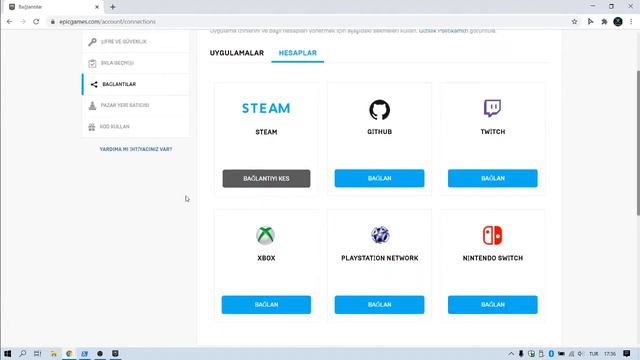Disconnect Steam with Bağlantıyı Kes

pyautogui.click(x=266, y=179)
